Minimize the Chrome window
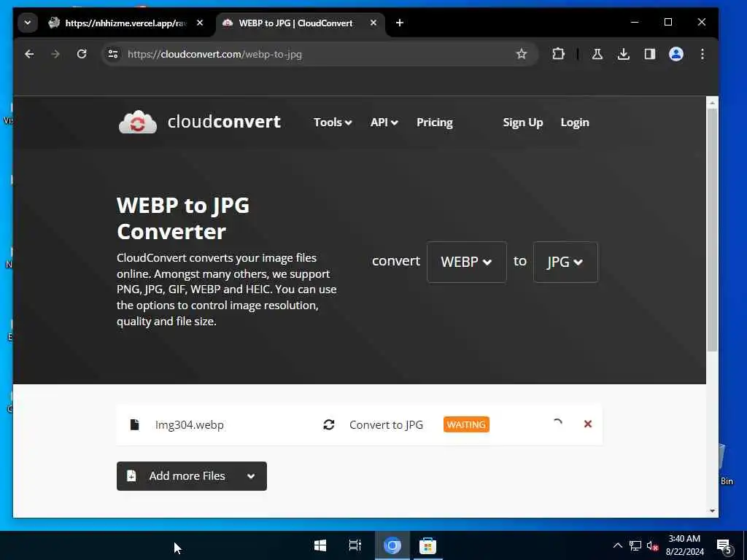This screenshot has width=747, height=560. point(635,22)
